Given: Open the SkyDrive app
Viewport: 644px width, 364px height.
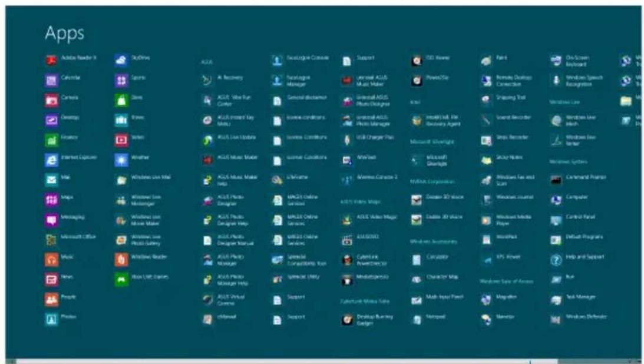Looking at the screenshot, I should [132, 60].
